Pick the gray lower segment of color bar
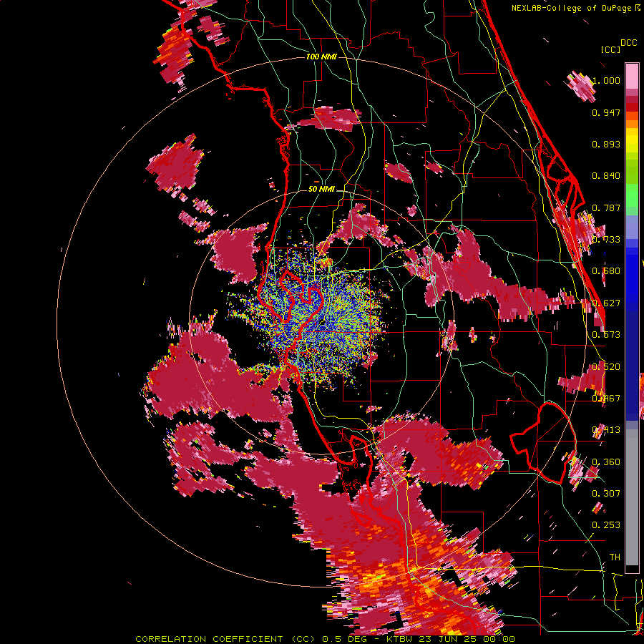This screenshot has height=644, width=644. click(632, 497)
